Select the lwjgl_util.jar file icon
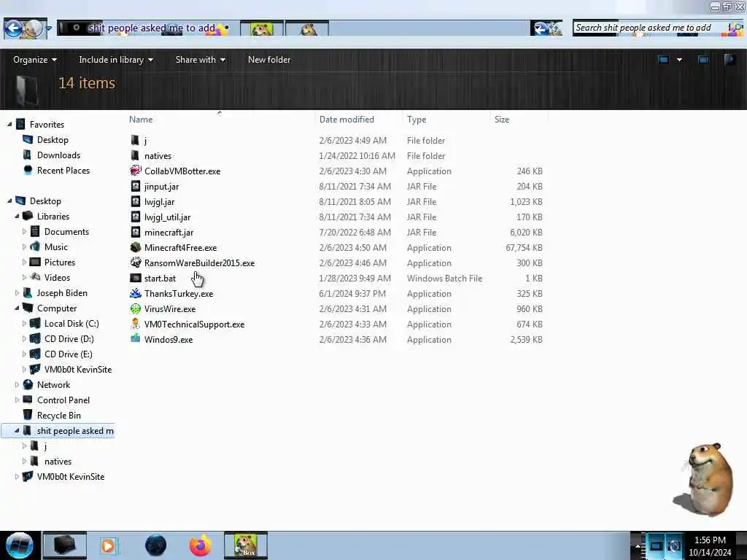Screen dimensions: 747x560 [135, 217]
